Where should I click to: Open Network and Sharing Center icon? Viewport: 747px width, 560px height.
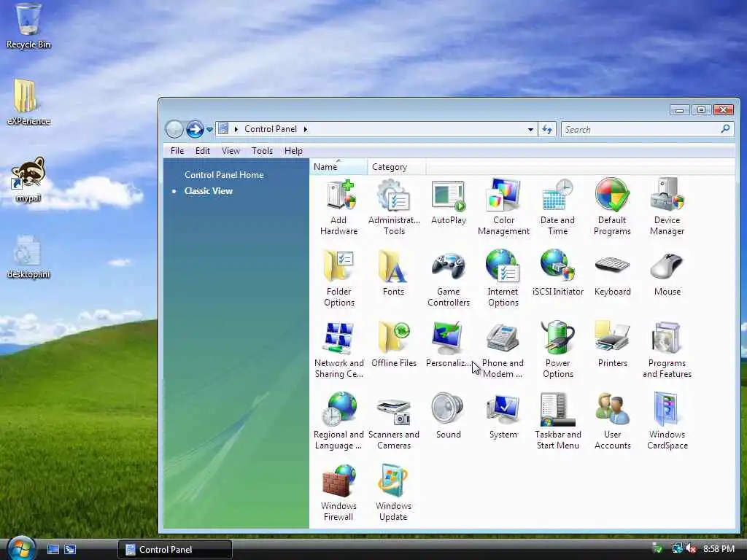point(339,349)
